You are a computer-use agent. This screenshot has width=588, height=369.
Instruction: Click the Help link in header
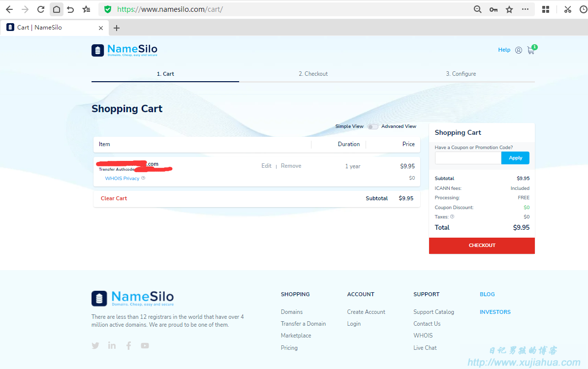coord(504,50)
